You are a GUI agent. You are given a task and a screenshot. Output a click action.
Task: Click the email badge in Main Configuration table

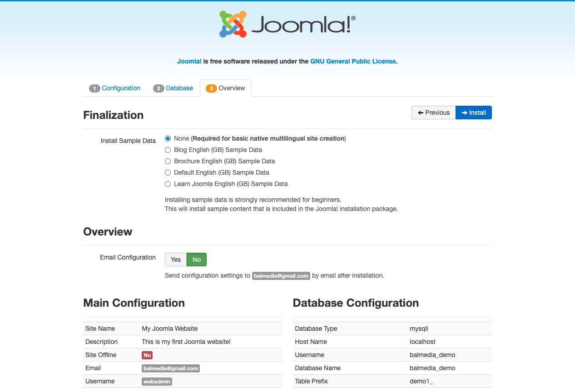[171, 368]
